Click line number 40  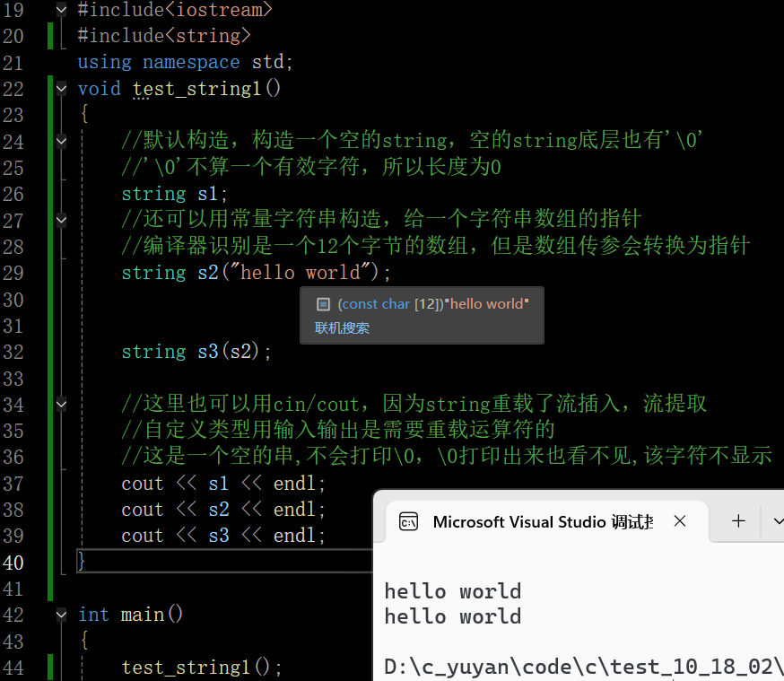(x=13, y=563)
